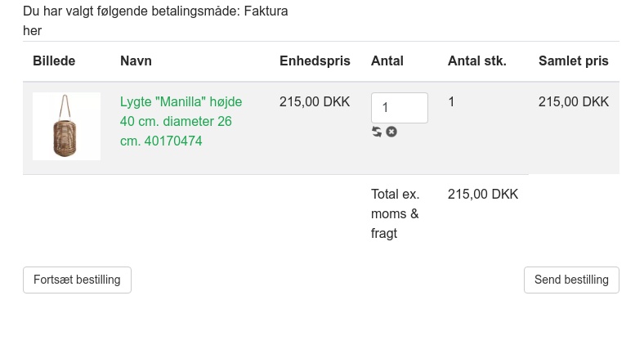Click the Antal stk. column header
Screen dimensions: 644x345
(x=476, y=61)
